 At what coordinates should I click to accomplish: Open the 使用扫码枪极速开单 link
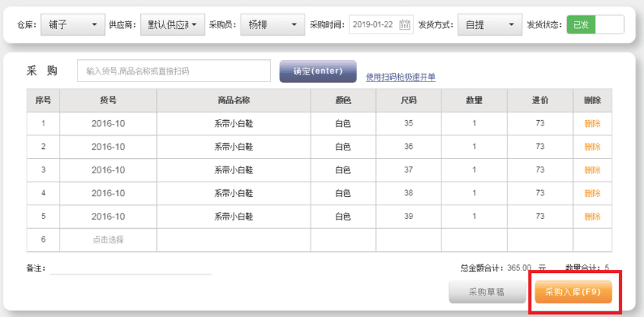[400, 77]
